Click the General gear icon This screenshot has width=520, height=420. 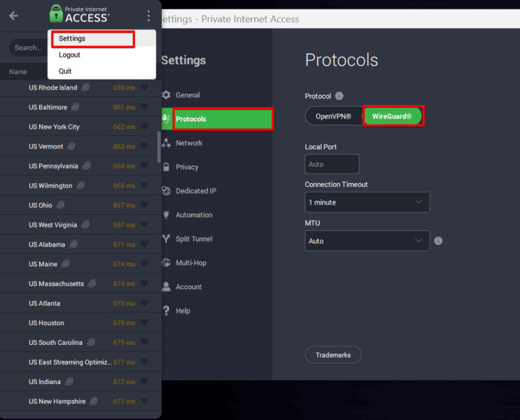[x=166, y=95]
